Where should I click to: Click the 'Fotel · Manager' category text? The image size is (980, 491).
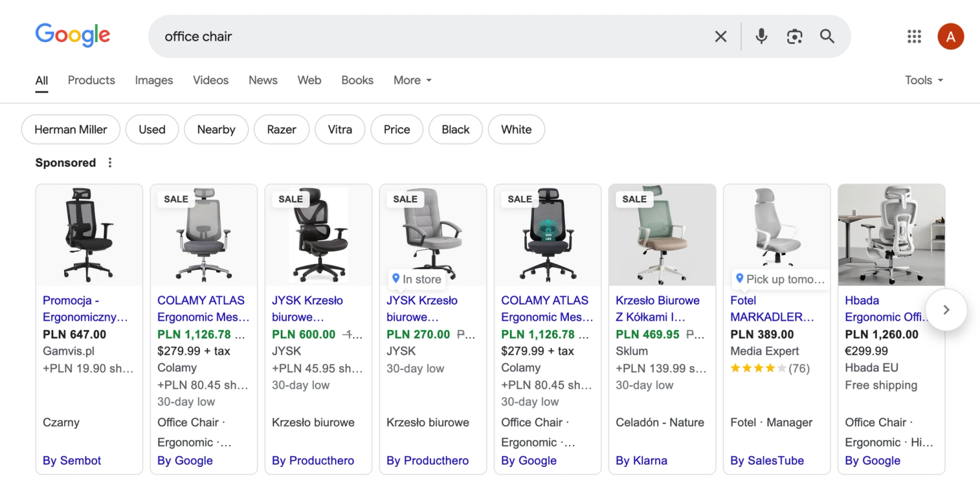[x=771, y=423]
